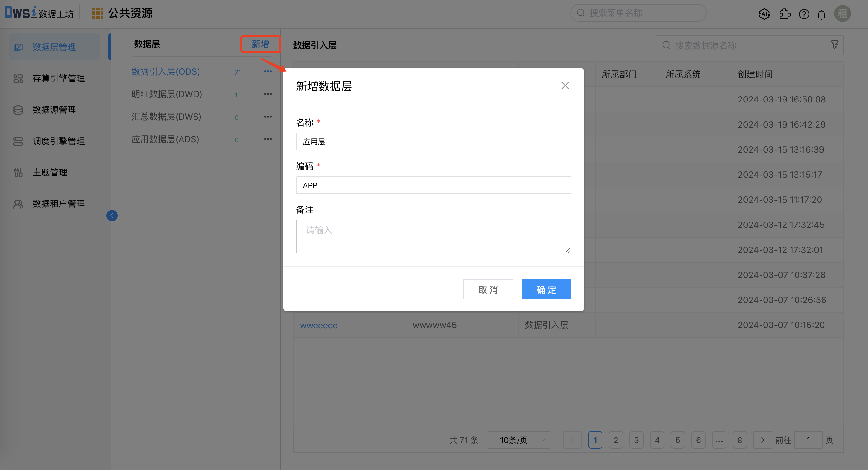Click the user avatar 租

[842, 14]
